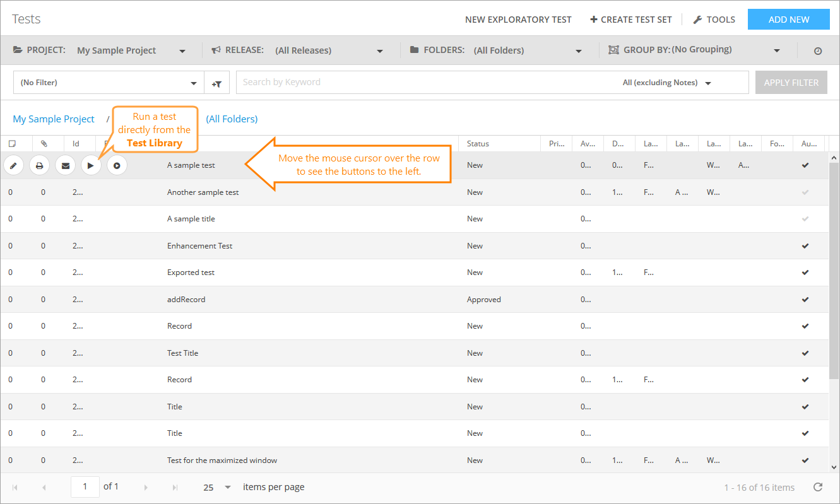Click the pencil edit icon for A sample test
Viewport: 840px width, 504px height.
pos(13,166)
